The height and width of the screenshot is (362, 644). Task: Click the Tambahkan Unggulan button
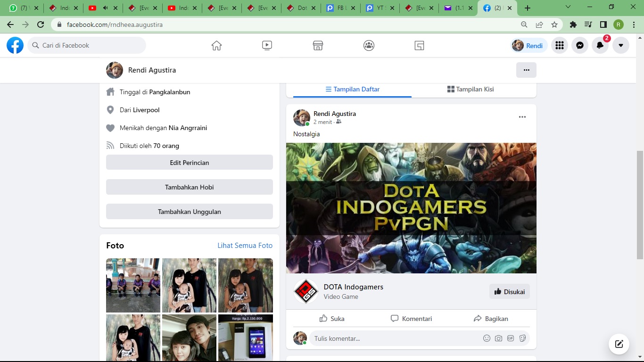190,212
